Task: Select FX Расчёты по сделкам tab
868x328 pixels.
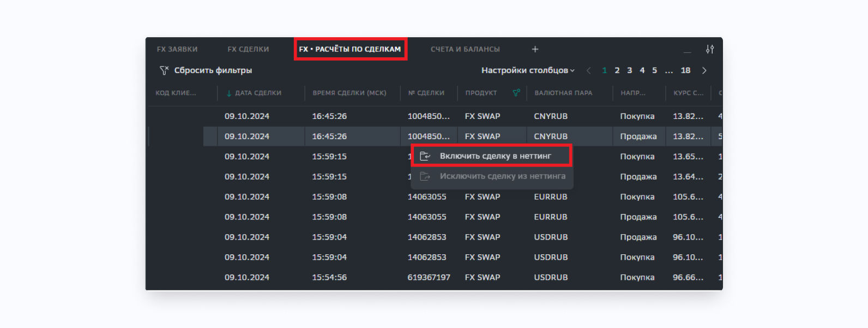Action: [350, 49]
